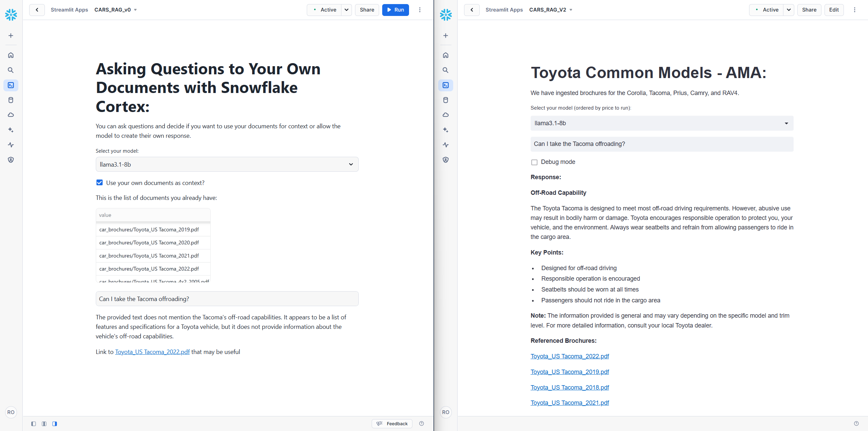Click question input field in left app

tap(227, 299)
